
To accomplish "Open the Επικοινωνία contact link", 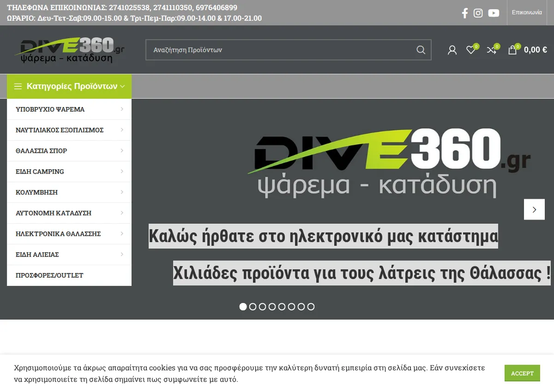I will pos(527,12).
